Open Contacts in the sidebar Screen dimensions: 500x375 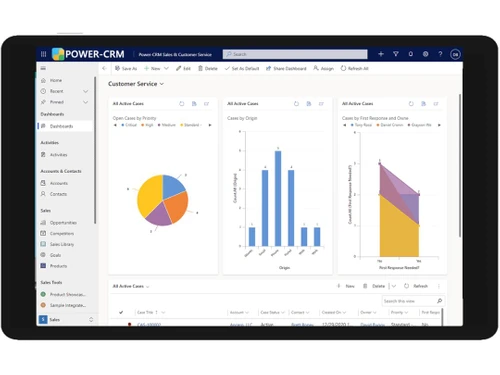coord(54,194)
